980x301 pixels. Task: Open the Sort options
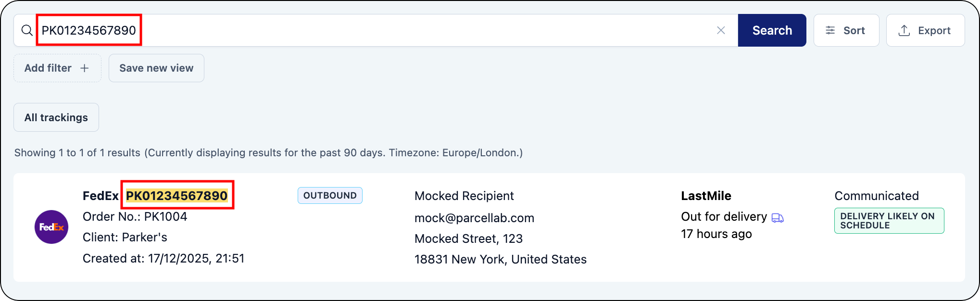(846, 30)
